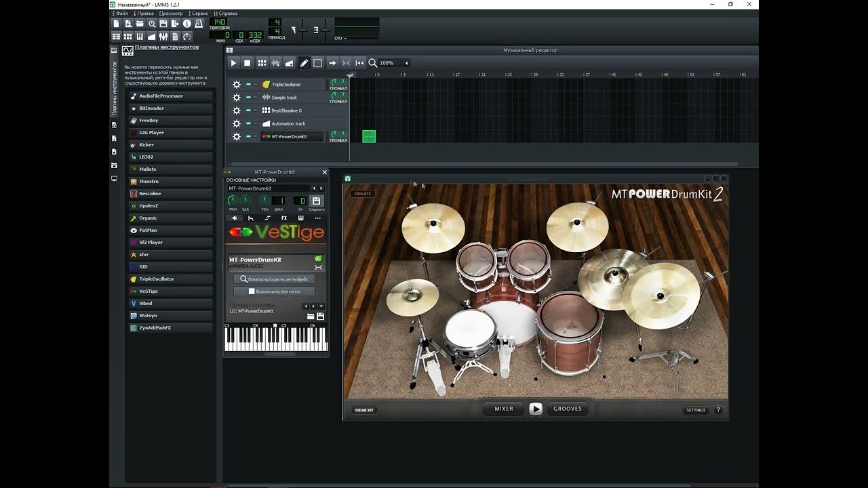Show the Automation Editor icon
This screenshot has width=868, height=488.
[151, 37]
